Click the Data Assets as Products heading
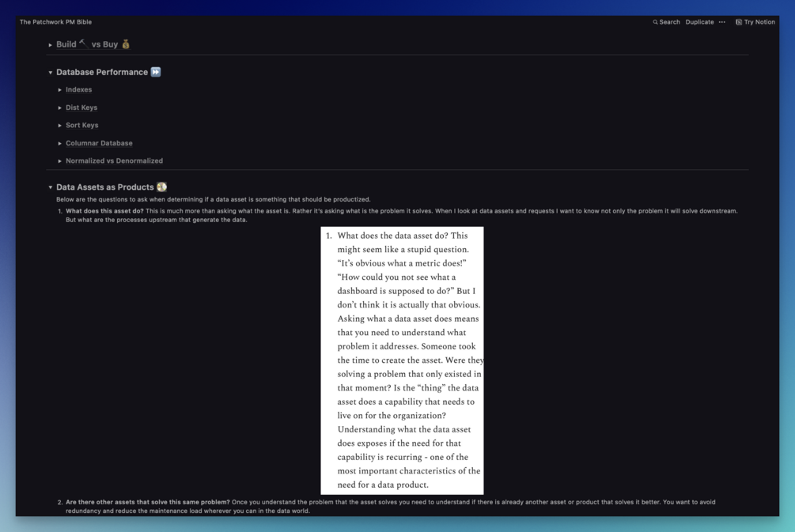Image resolution: width=795 pixels, height=532 pixels. pyautogui.click(x=105, y=187)
